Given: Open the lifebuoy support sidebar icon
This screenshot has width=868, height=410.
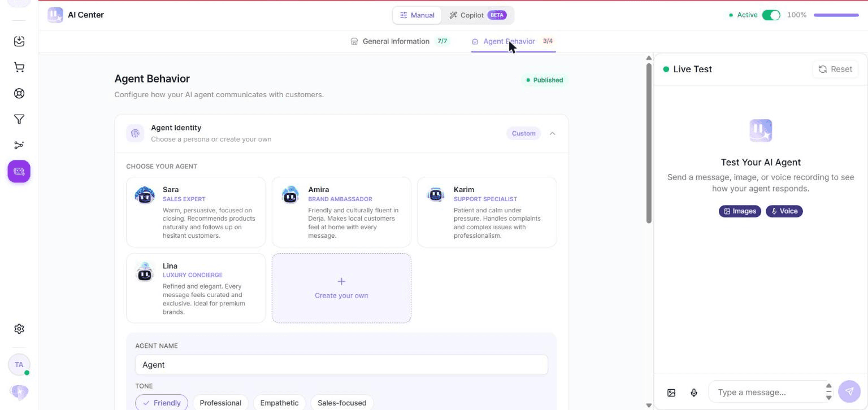Looking at the screenshot, I should pos(19,93).
